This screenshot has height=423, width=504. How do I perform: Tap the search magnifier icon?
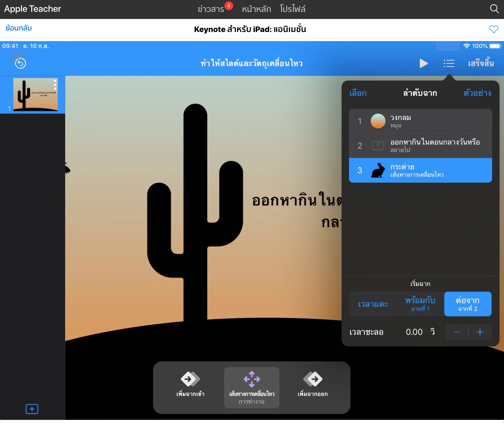tap(494, 9)
